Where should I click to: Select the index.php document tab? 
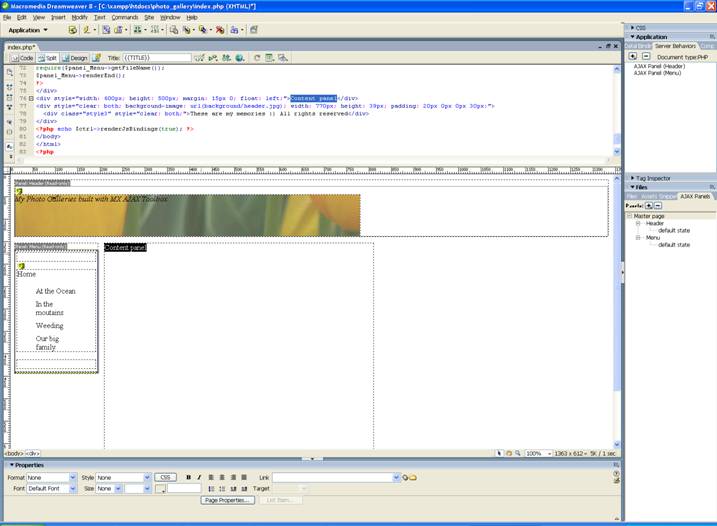click(21, 47)
